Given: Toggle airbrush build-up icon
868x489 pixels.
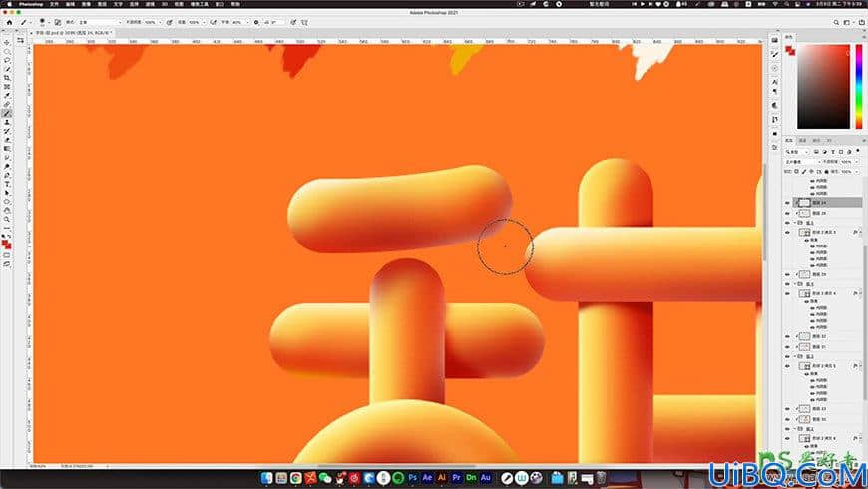Looking at the screenshot, I should click(x=213, y=22).
